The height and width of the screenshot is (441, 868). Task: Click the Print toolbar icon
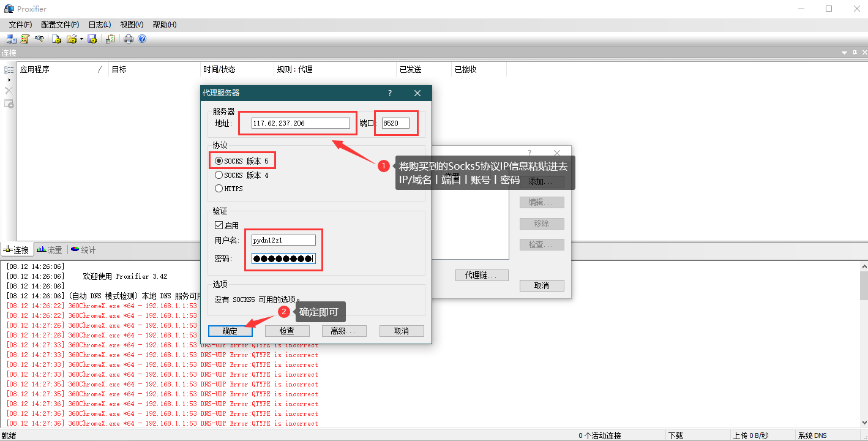point(129,39)
